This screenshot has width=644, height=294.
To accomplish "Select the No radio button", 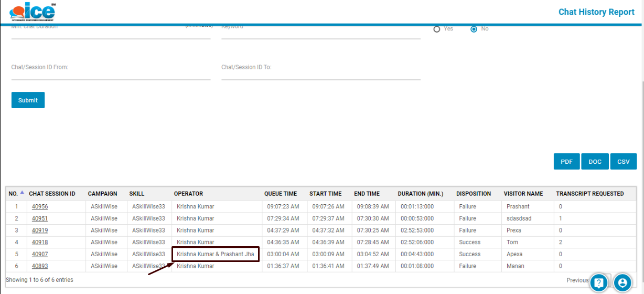I will [474, 29].
